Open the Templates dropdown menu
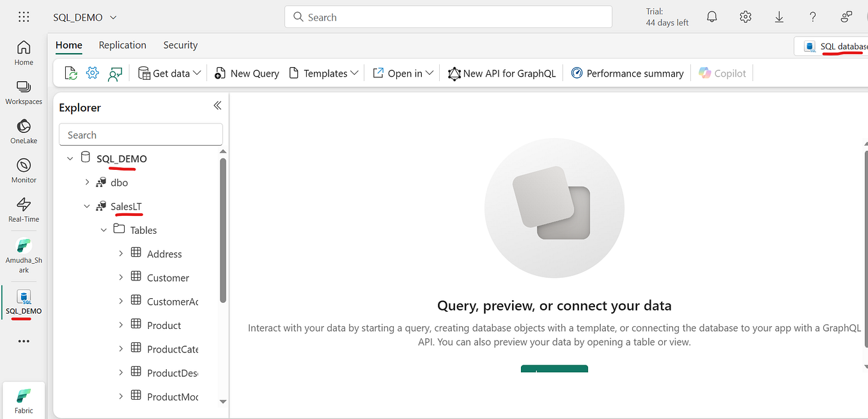Image resolution: width=868 pixels, height=419 pixels. coord(323,73)
